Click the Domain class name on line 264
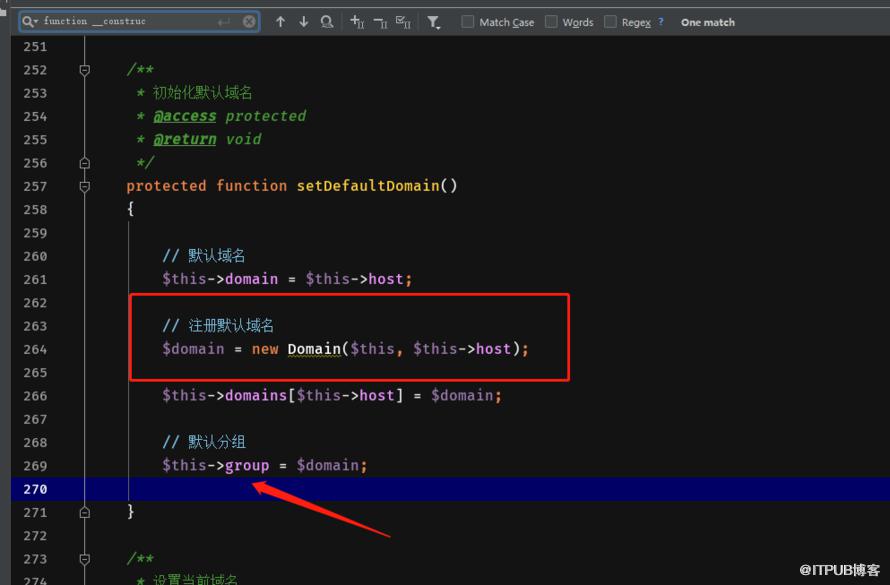890x585 pixels. pyautogui.click(x=314, y=349)
